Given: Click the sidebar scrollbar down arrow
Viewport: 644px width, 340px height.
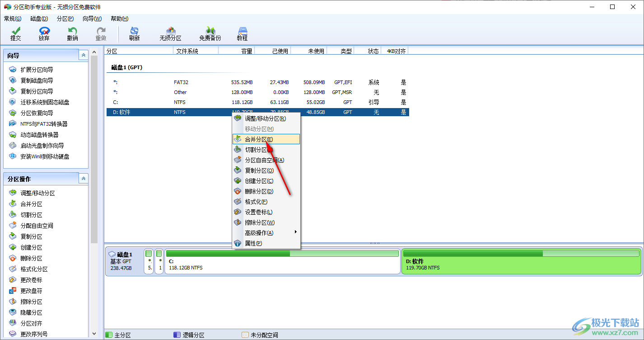Looking at the screenshot, I should 94,333.
